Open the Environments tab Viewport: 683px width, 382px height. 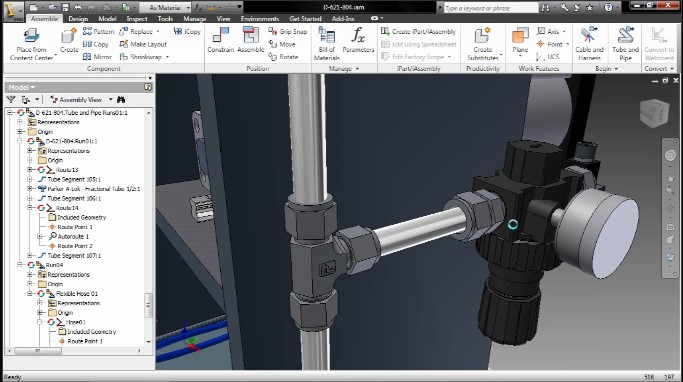tap(260, 19)
